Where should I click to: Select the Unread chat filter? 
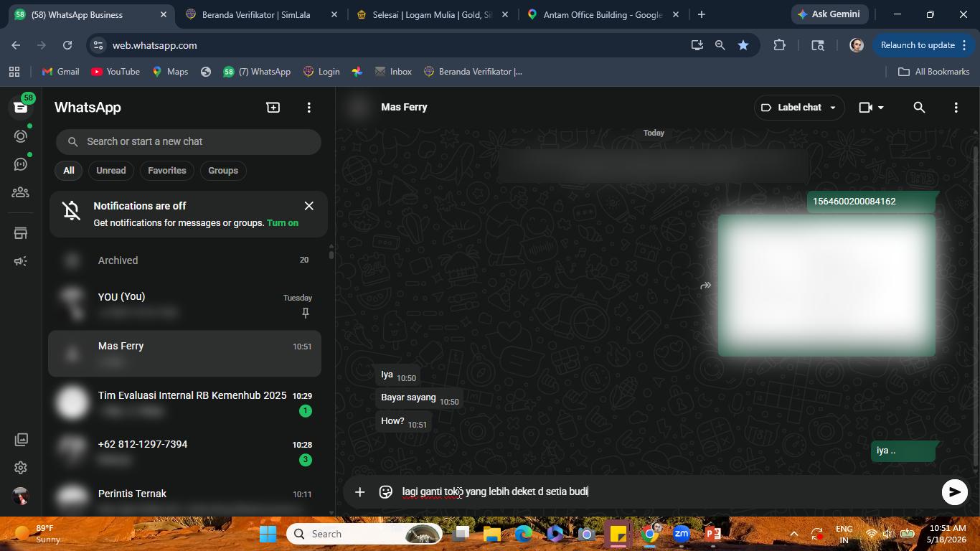coord(111,170)
